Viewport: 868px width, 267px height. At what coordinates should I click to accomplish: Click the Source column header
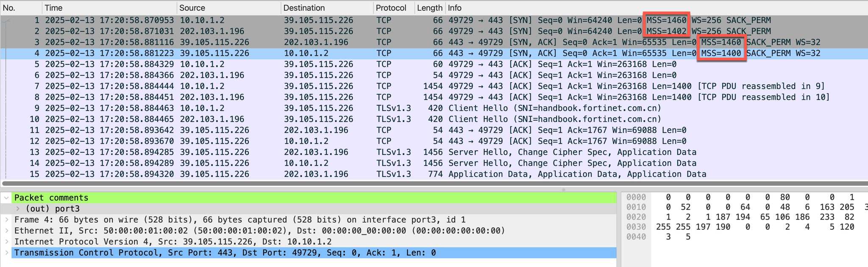click(228, 8)
